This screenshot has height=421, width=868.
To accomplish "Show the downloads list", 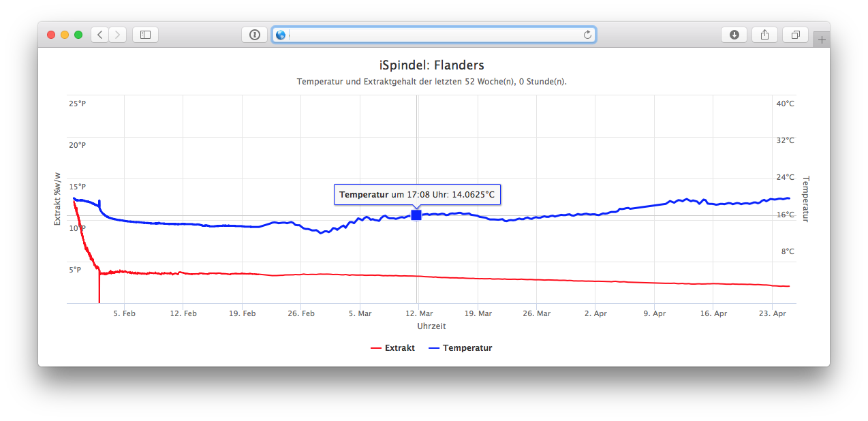I will (x=734, y=35).
